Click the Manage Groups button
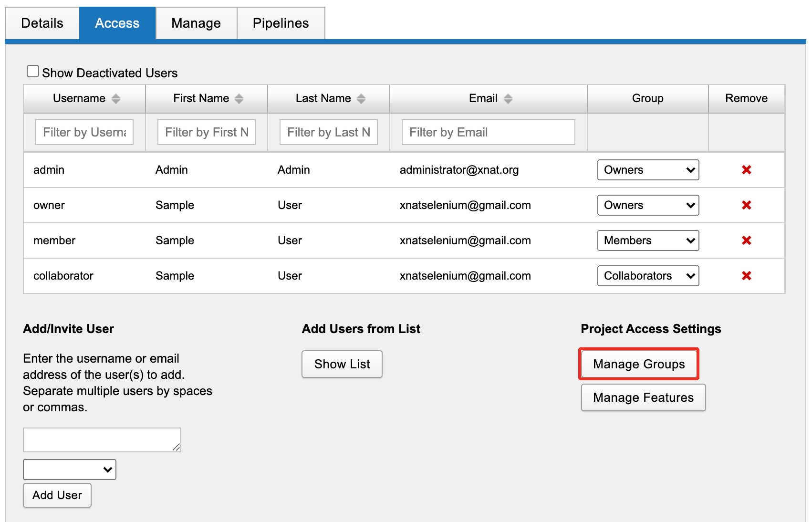Viewport: 812px width, 522px height. pos(639,364)
